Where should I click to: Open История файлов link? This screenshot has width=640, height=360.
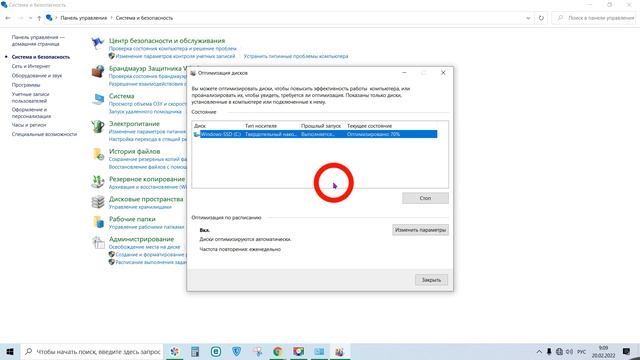[134, 151]
